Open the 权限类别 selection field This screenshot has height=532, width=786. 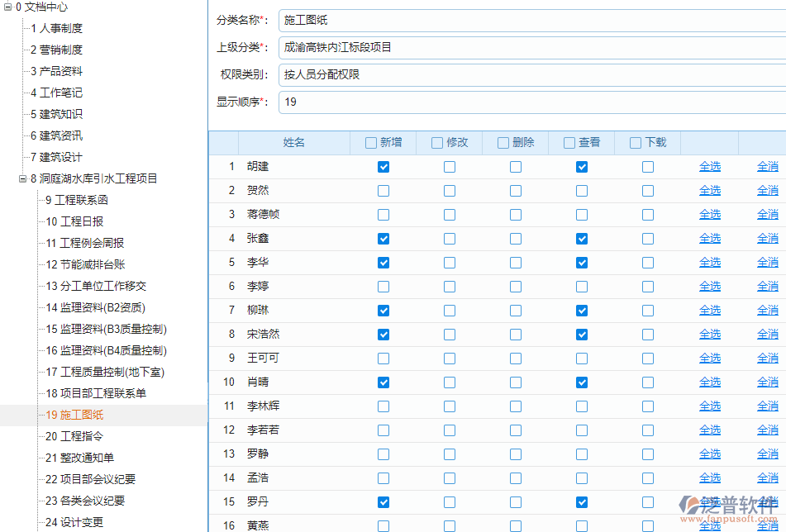click(496, 74)
